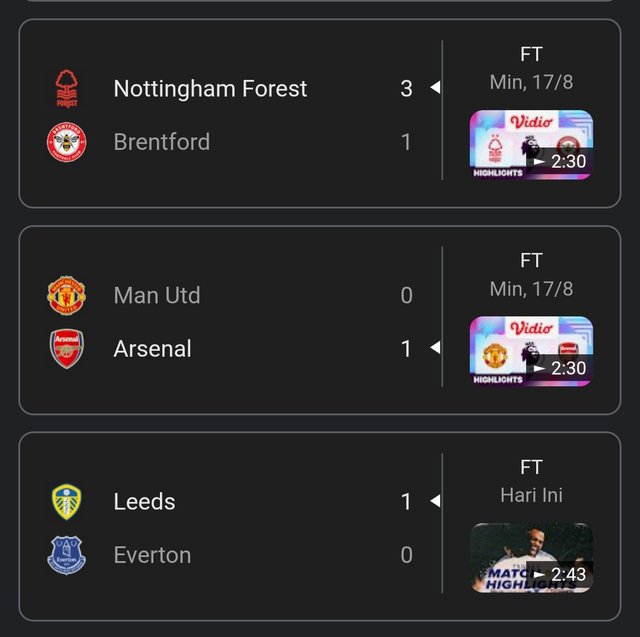Image resolution: width=640 pixels, height=637 pixels.
Task: Open the Brentford team name
Action: (162, 142)
